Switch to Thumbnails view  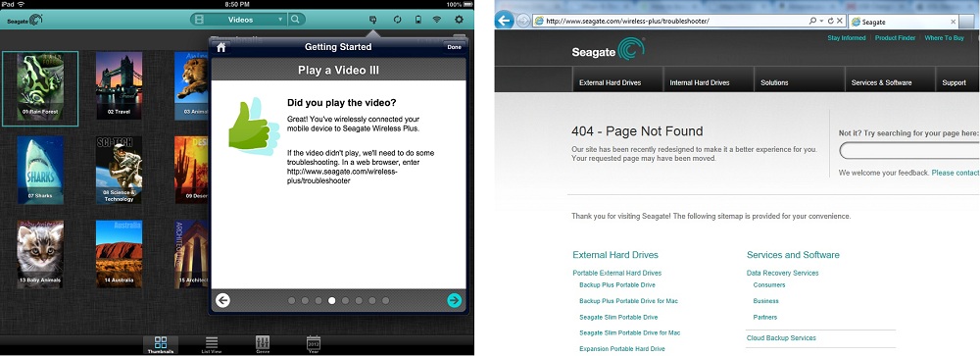click(161, 345)
